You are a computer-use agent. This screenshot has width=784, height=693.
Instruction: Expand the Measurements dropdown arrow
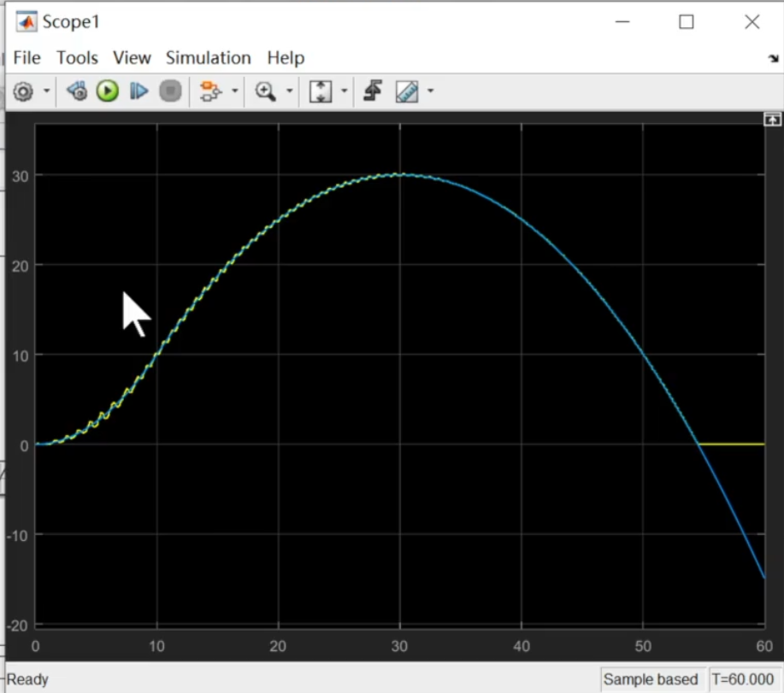pos(431,91)
